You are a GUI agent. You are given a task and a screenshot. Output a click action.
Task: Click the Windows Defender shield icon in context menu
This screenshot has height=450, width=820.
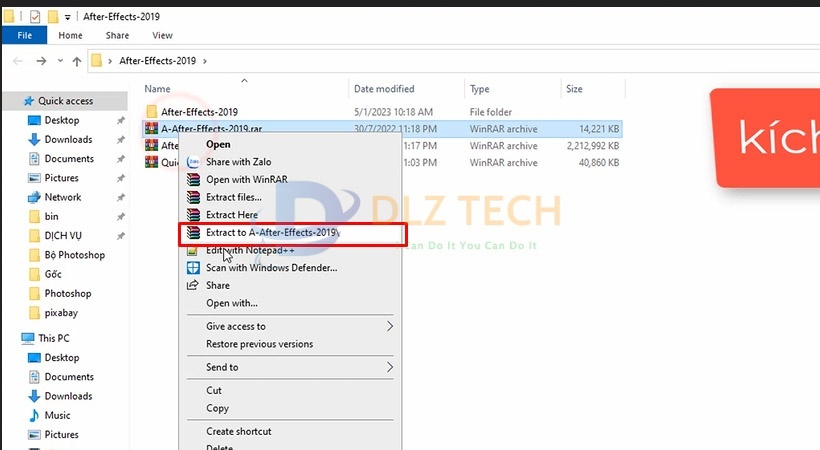[194, 268]
